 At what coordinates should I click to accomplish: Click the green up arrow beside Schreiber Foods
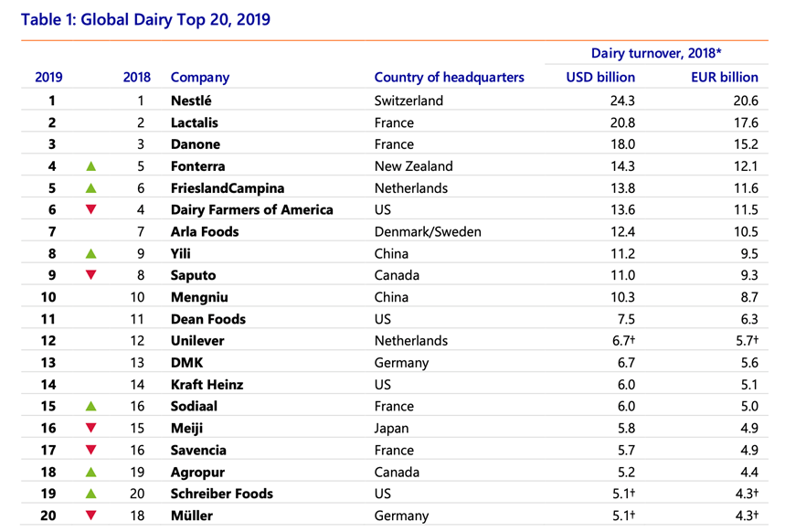[90, 494]
